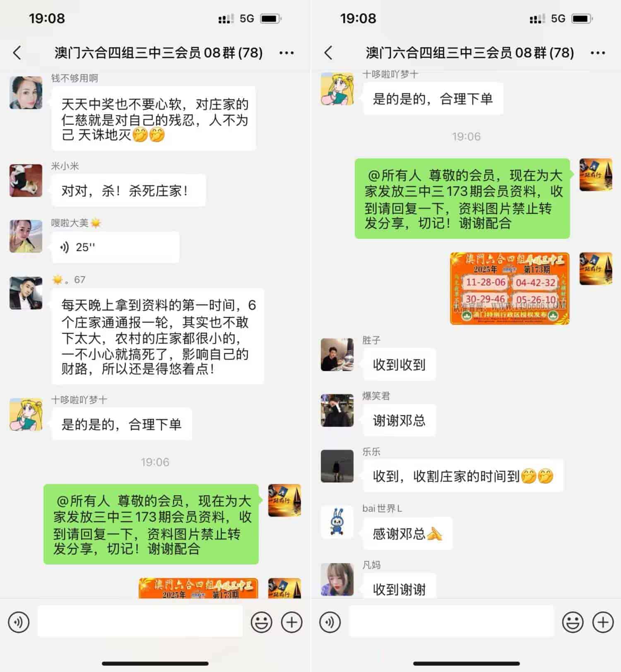Tap the voice input icon in left chat
The width and height of the screenshot is (621, 672).
click(x=19, y=622)
